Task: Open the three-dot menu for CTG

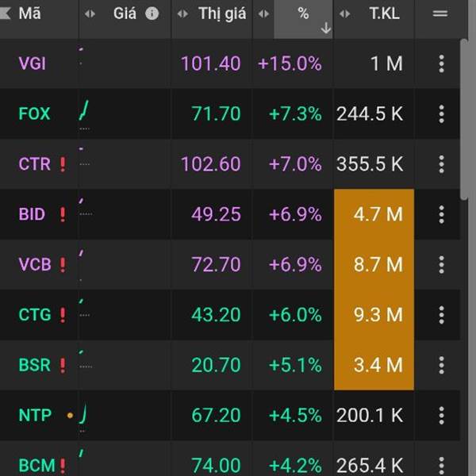Action: pos(441,315)
